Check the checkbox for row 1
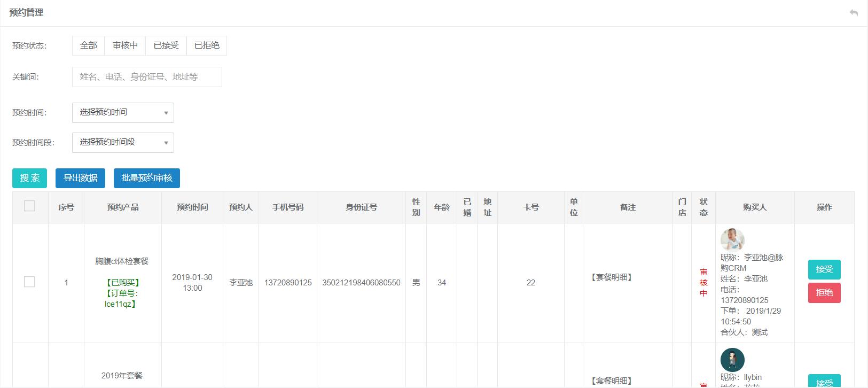The width and height of the screenshot is (868, 388). coord(30,282)
